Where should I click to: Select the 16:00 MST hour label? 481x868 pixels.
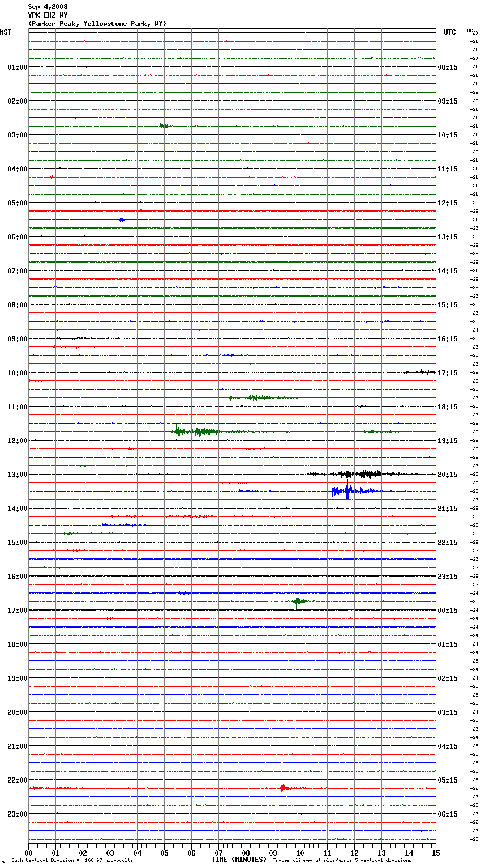(x=17, y=577)
